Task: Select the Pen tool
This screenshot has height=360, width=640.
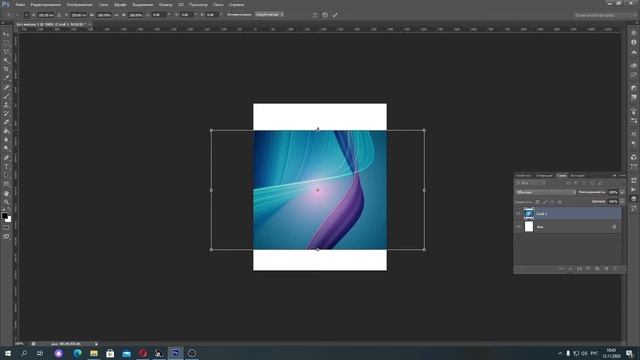Action: [x=6, y=158]
